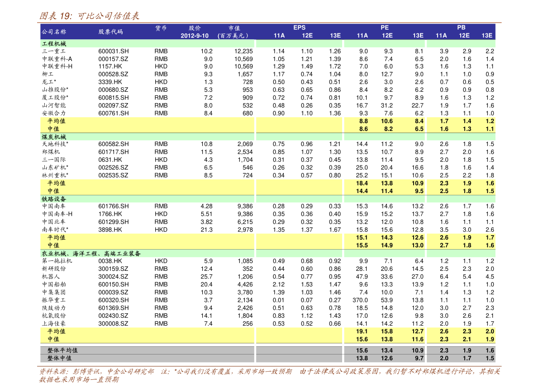
Task: Click company name '天地科技*'
Action: (55, 144)
